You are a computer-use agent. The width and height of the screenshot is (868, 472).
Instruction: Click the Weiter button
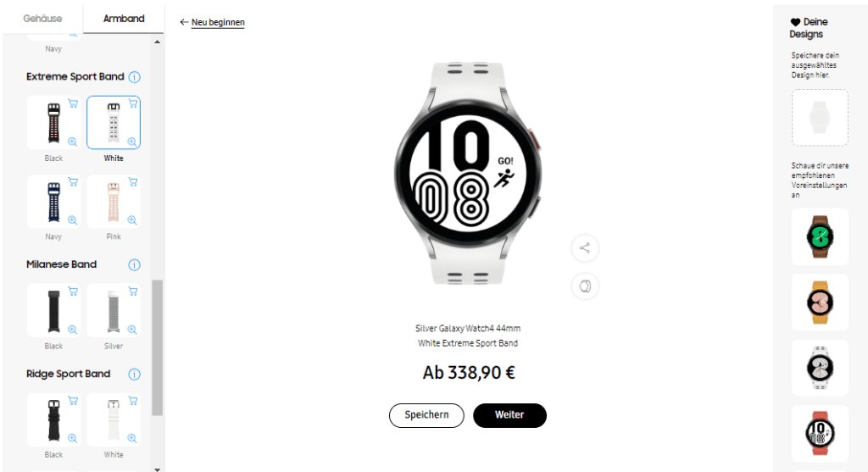pos(509,415)
